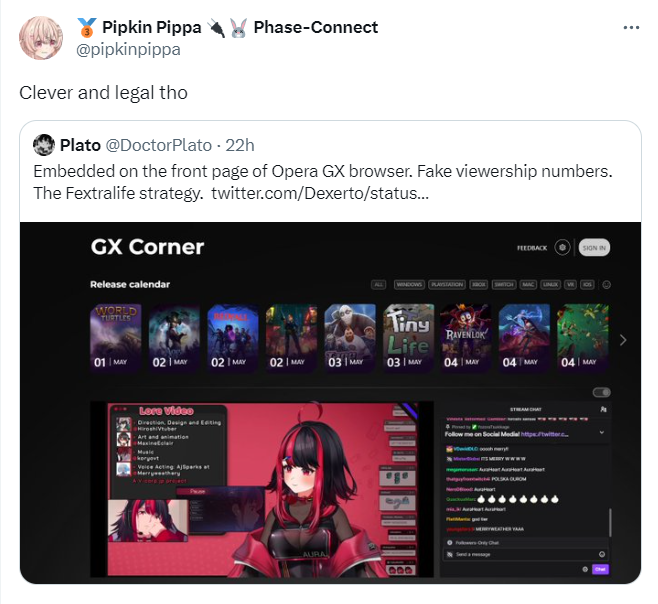Expand the pinned message chevron in chat

602,432
